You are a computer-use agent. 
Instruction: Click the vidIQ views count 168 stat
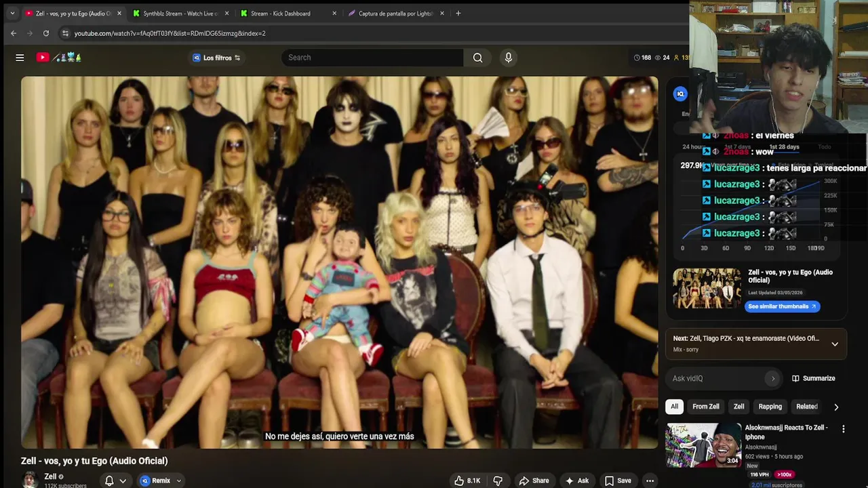point(642,58)
